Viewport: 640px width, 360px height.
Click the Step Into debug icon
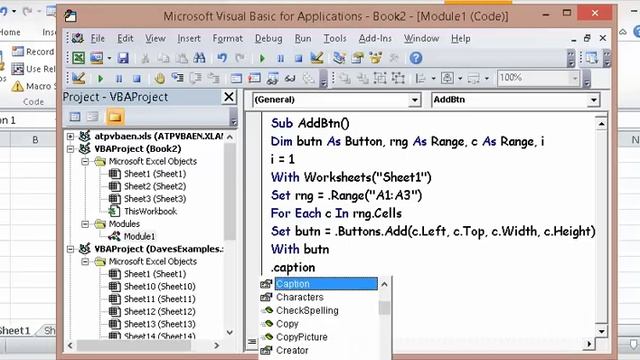(177, 78)
